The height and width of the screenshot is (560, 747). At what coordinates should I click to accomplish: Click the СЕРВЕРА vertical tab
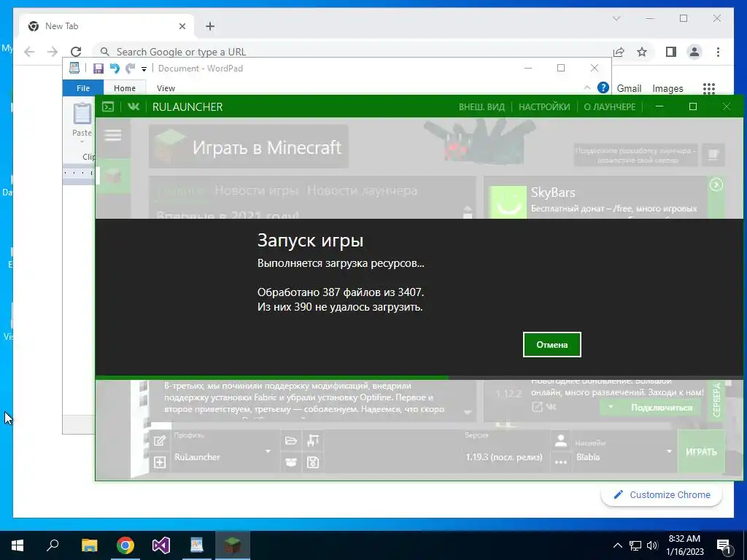pos(716,400)
